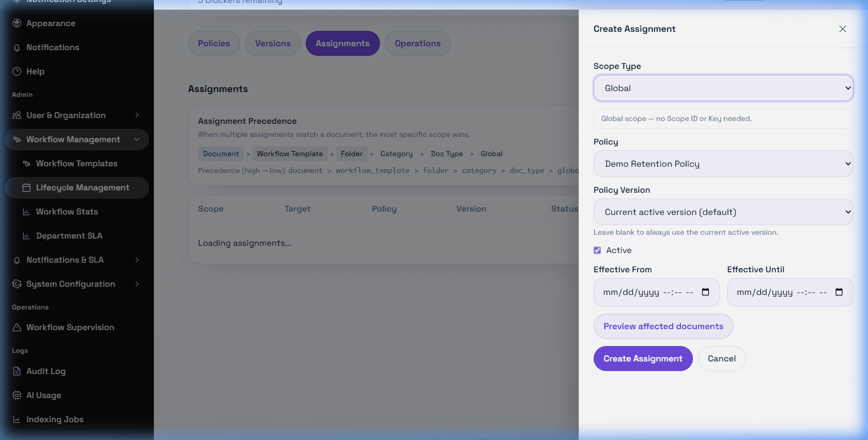Screen dimensions: 868x440
Task: Open the Help sidebar item
Action: [77, 71]
